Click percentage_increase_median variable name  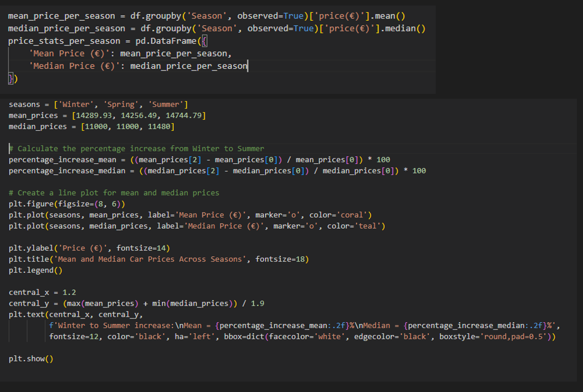tap(67, 171)
